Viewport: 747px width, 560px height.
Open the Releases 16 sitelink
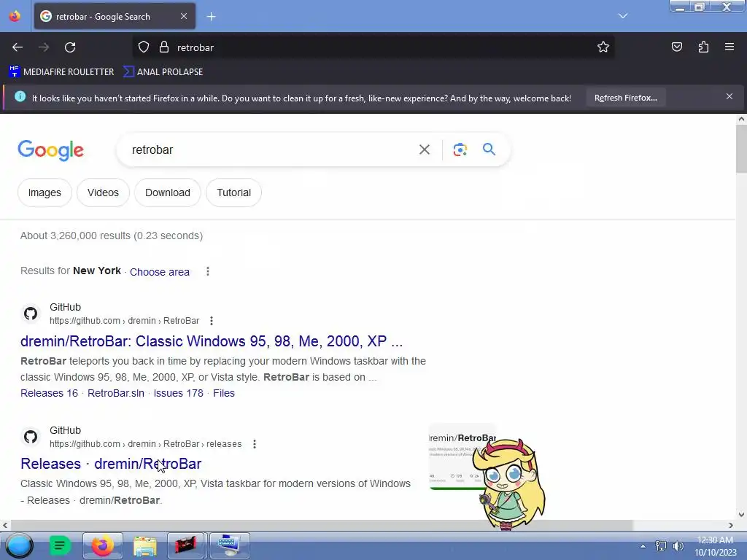click(x=49, y=393)
